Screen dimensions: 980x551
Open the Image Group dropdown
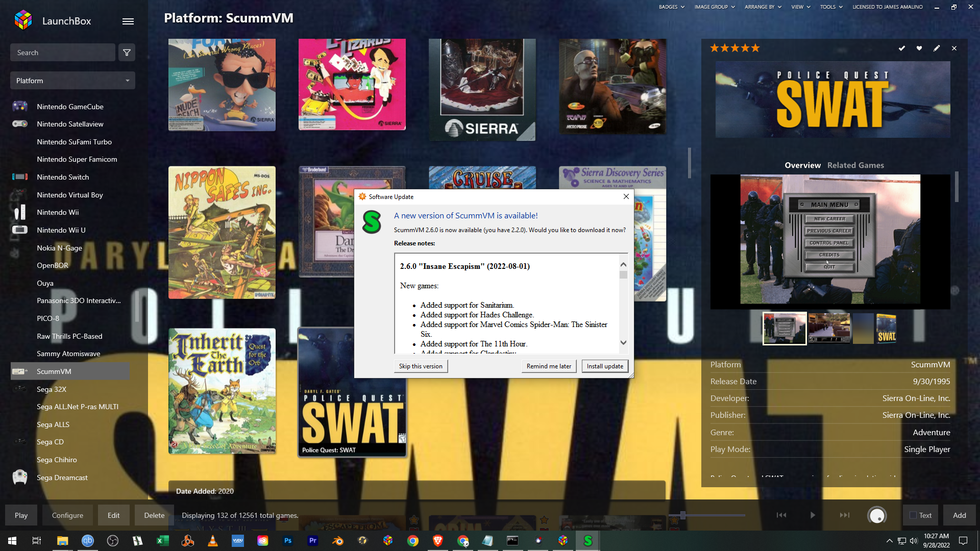tap(715, 7)
